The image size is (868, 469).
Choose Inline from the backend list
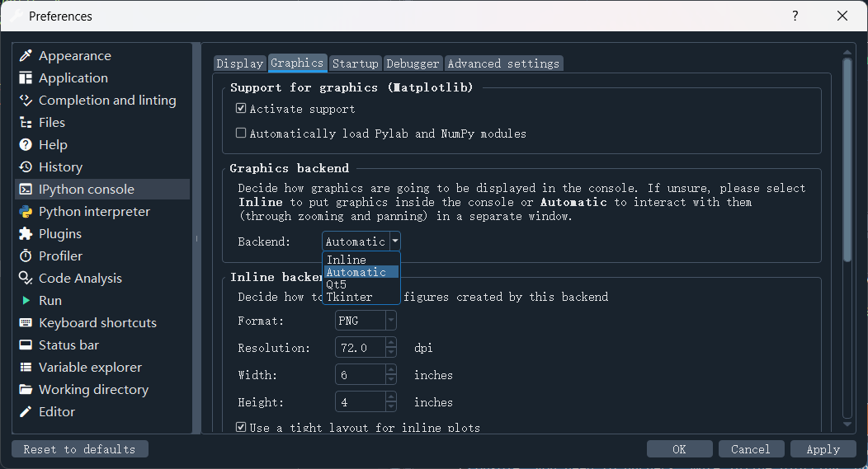tap(347, 260)
